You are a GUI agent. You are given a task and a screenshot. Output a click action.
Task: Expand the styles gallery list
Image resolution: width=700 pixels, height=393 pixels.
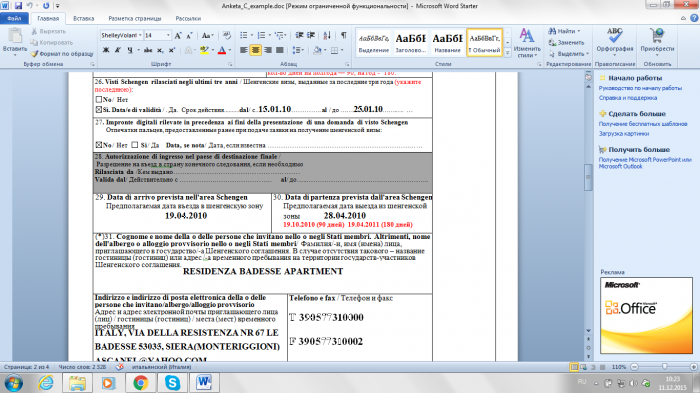tap(508, 53)
